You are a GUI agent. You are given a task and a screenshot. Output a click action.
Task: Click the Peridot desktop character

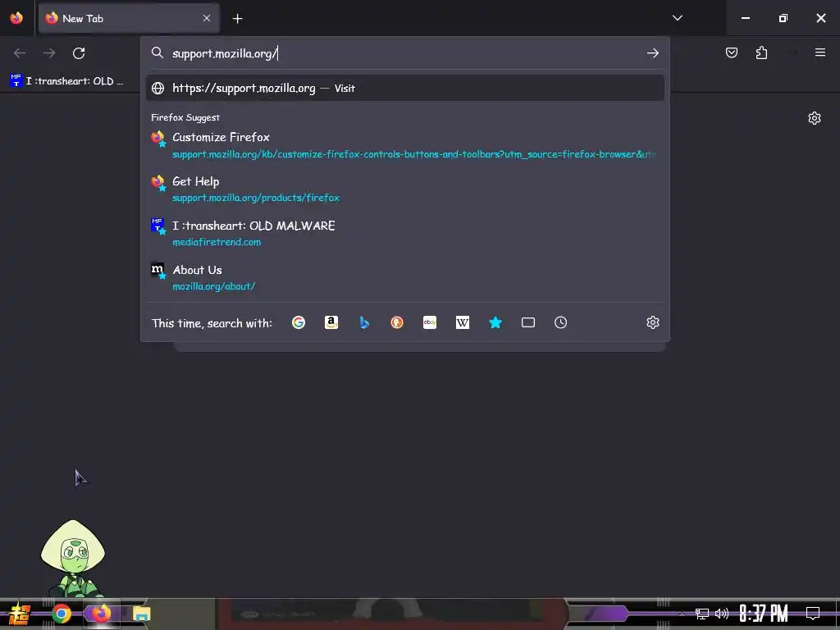point(73,558)
